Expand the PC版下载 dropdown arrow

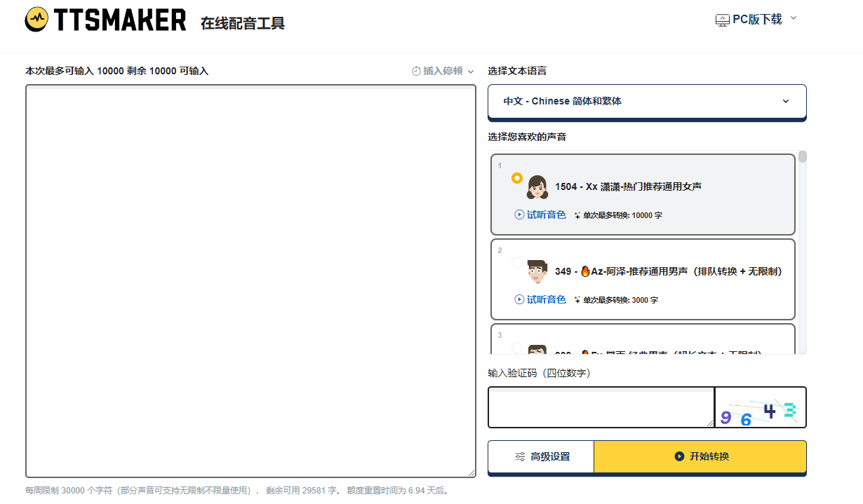tap(794, 18)
